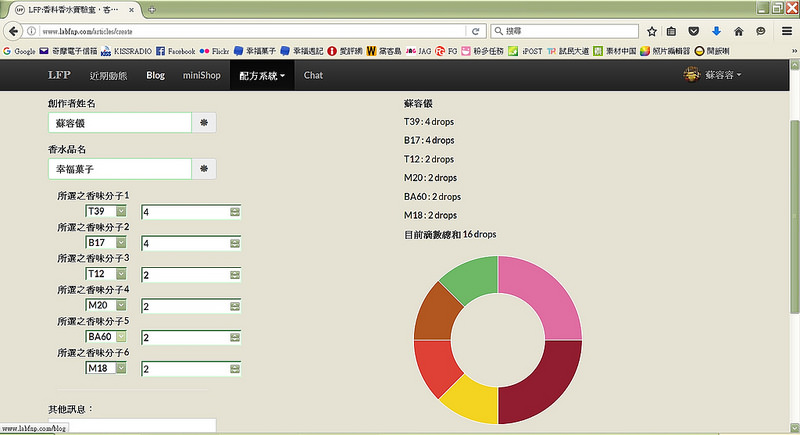This screenshot has width=800, height=435.
Task: Go to browser home page icon
Action: click(738, 31)
